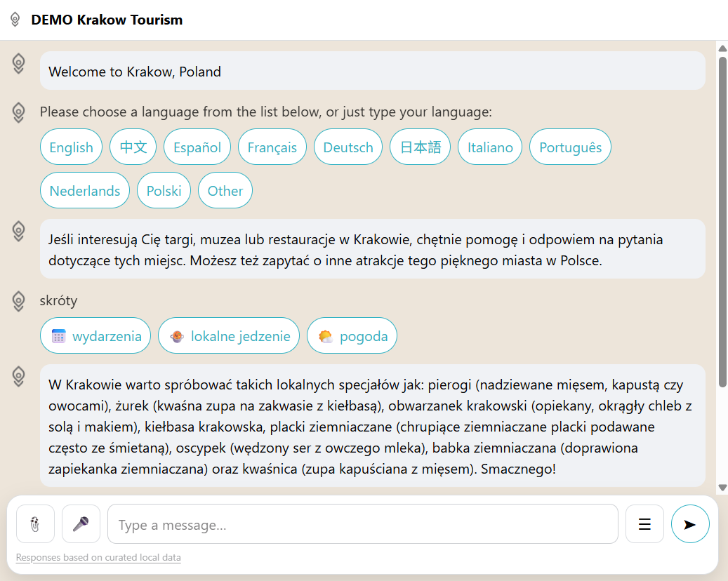Tap the pogoda weather shortcut
The width and height of the screenshot is (728, 581).
coord(352,336)
